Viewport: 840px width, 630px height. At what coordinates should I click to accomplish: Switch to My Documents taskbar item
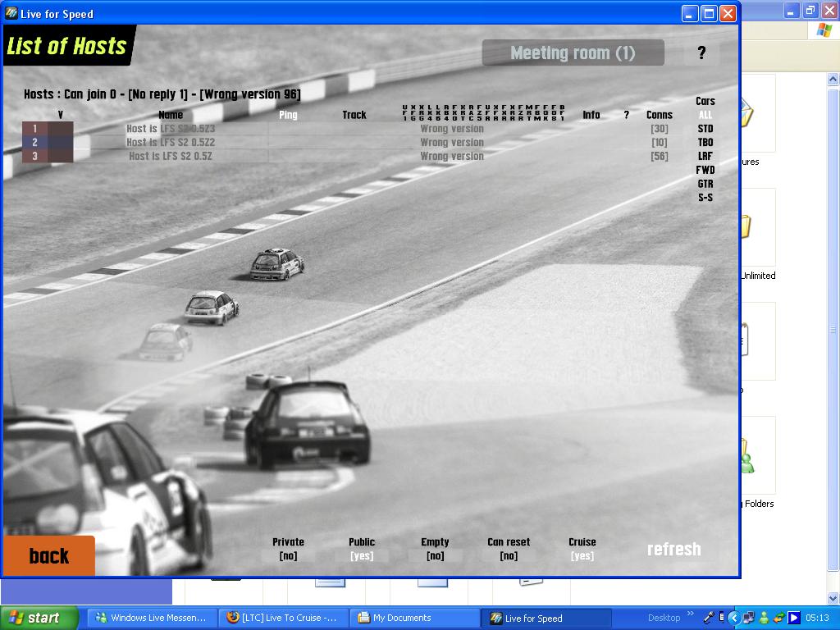[415, 619]
